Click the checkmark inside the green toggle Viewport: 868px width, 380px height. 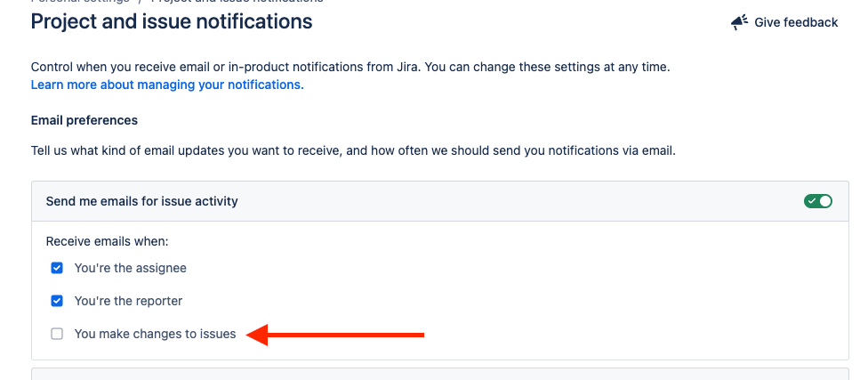pos(812,201)
